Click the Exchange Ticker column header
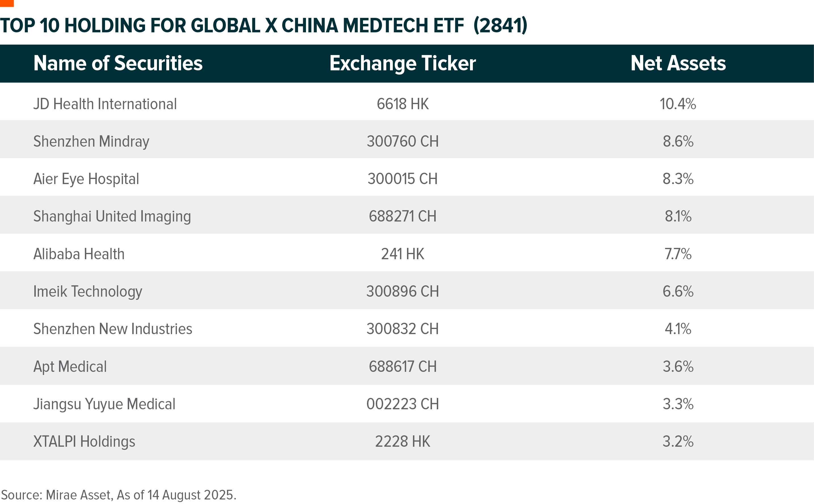This screenshot has height=504, width=814. pyautogui.click(x=402, y=63)
